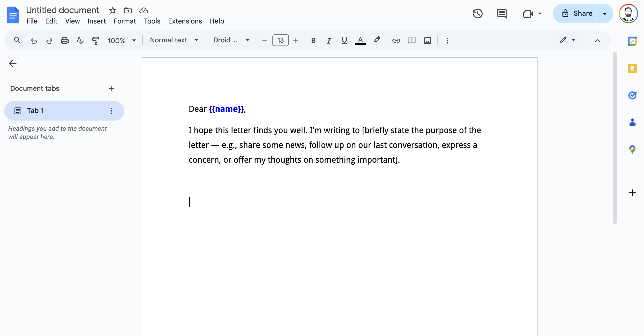Open the zoom level dropdown

(121, 40)
